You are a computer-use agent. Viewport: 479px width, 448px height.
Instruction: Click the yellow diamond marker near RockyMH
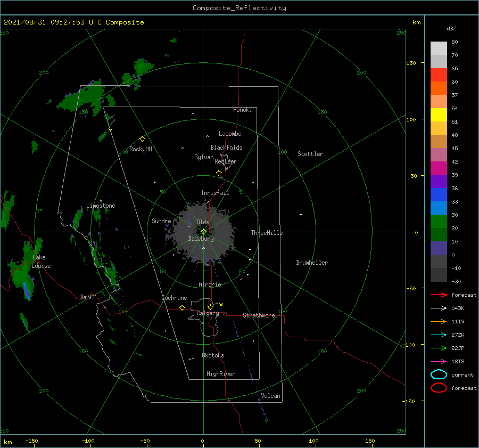(x=142, y=139)
